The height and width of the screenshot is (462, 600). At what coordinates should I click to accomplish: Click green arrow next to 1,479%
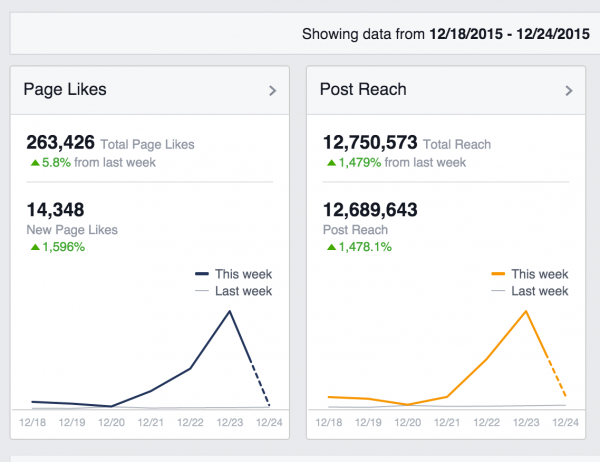tap(332, 162)
